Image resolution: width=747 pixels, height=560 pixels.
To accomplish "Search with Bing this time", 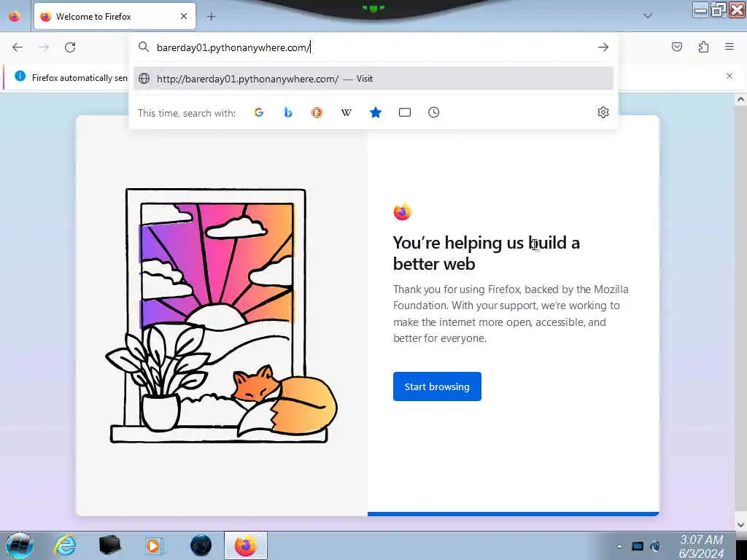I will [x=288, y=112].
